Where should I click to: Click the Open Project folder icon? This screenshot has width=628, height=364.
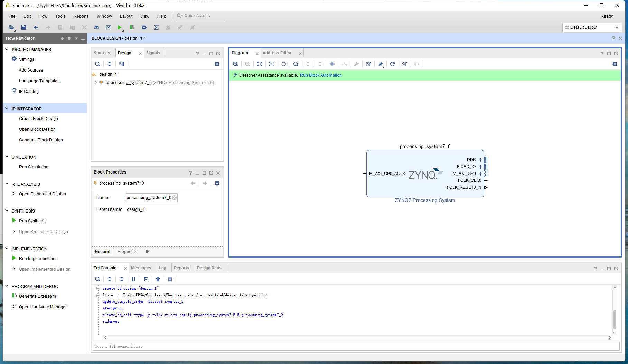pyautogui.click(x=11, y=27)
